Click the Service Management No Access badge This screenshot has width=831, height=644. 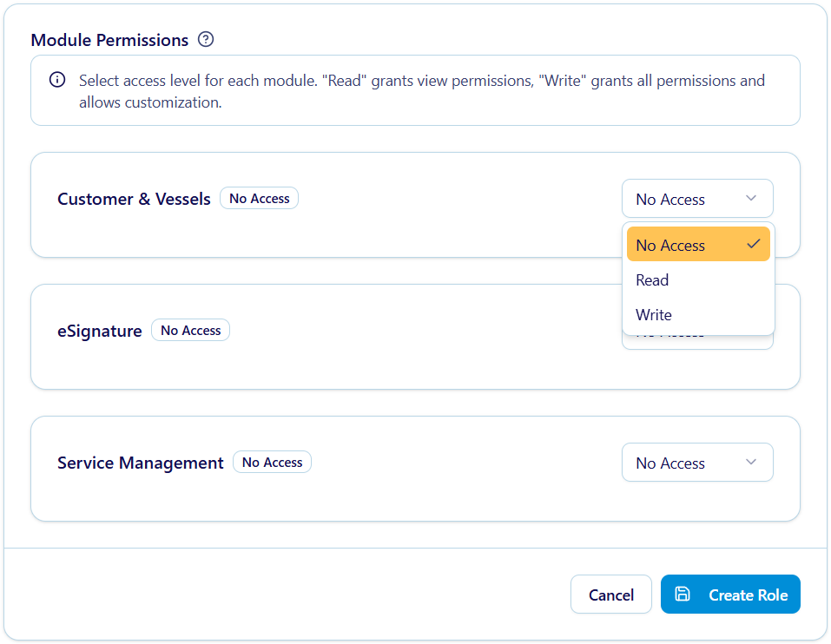[272, 463]
